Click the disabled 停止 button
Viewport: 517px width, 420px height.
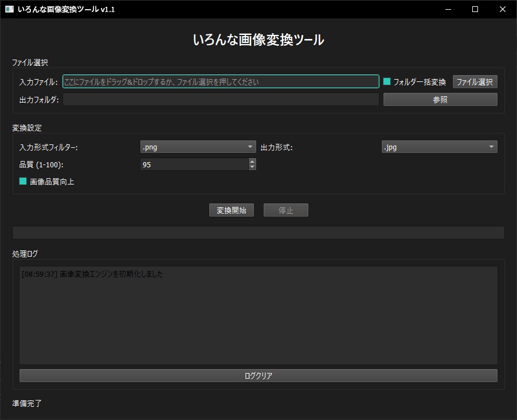pyautogui.click(x=285, y=210)
